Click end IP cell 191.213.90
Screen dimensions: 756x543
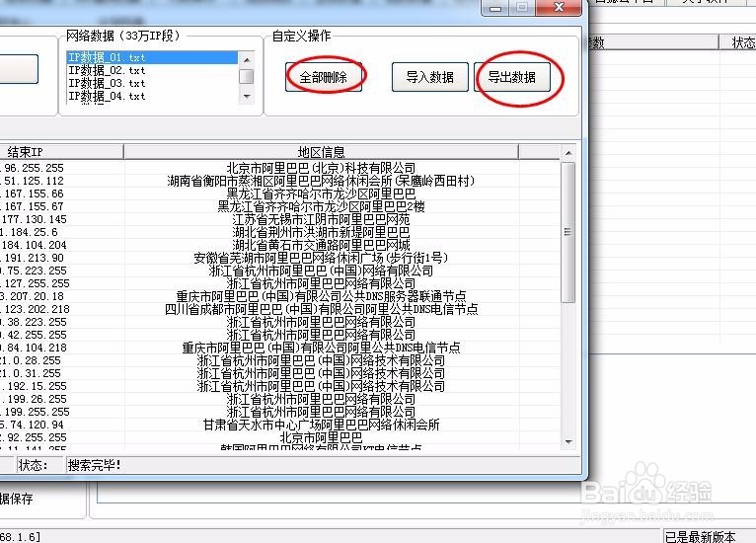pyautogui.click(x=34, y=258)
